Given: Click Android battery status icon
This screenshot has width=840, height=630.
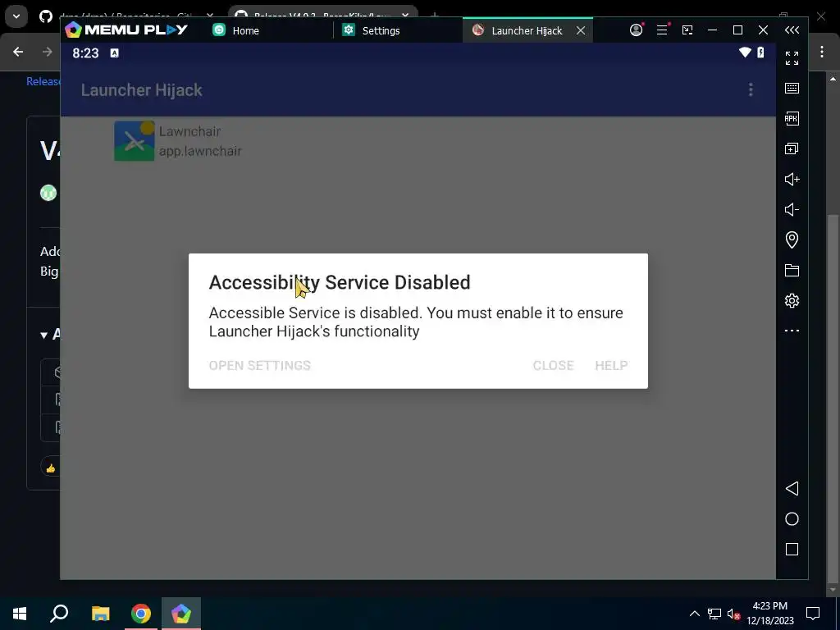Looking at the screenshot, I should coord(760,52).
